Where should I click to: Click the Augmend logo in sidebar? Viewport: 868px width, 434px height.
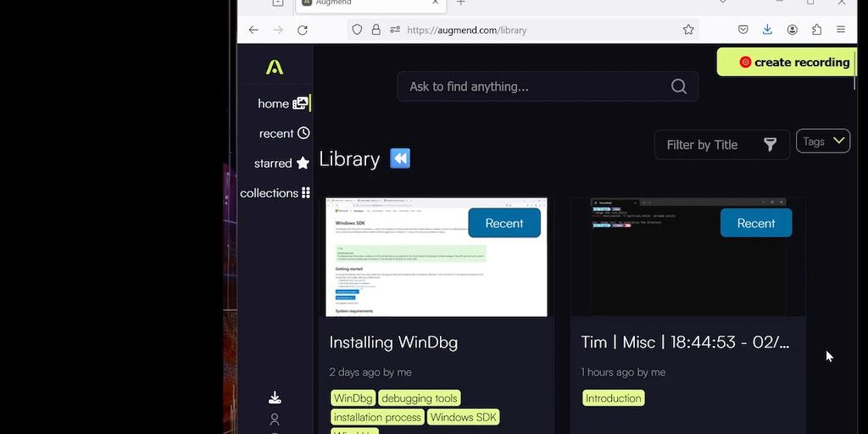(x=275, y=67)
